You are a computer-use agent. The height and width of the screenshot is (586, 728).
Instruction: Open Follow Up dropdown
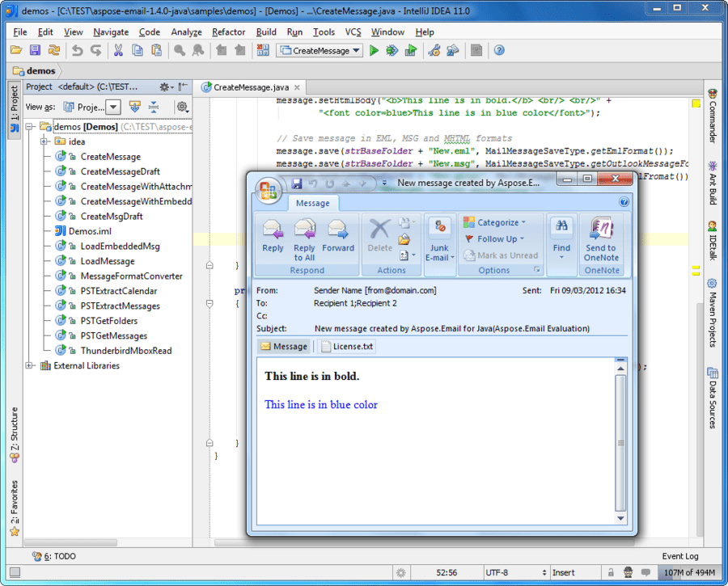click(x=494, y=239)
